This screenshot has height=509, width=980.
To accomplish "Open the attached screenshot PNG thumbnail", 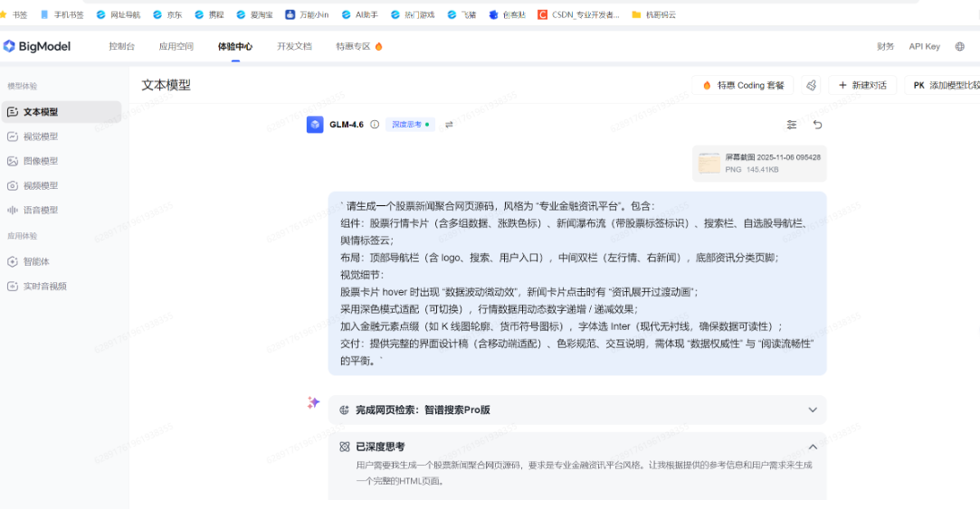I will (x=709, y=164).
